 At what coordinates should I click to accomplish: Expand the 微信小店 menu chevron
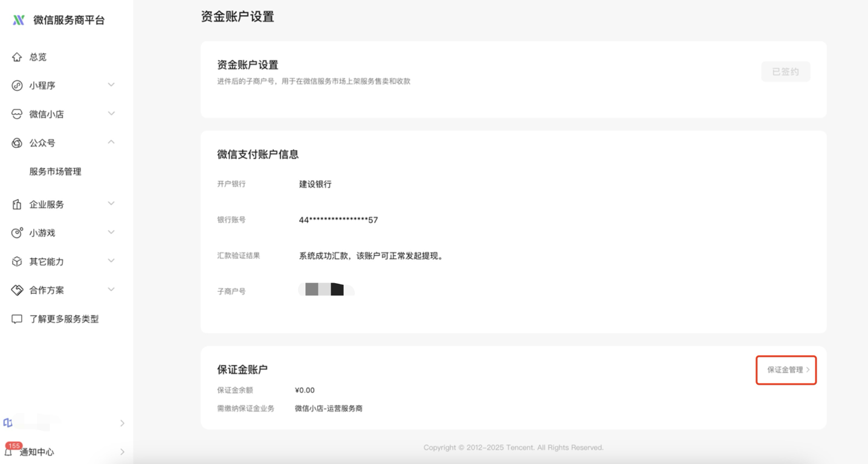coord(111,113)
